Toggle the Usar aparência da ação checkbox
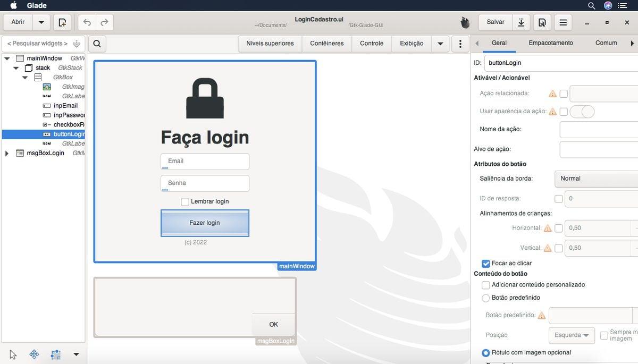Screen dimensions: 638x364 coord(564,112)
